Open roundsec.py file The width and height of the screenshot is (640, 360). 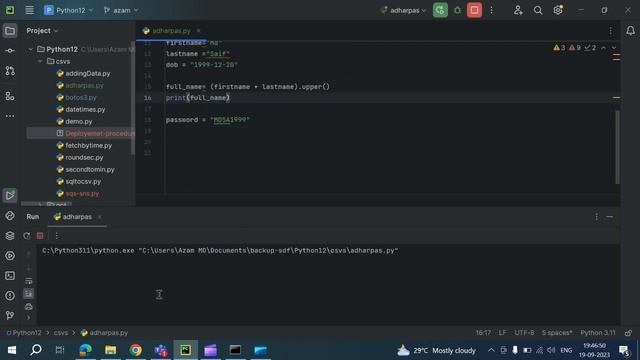point(80,157)
